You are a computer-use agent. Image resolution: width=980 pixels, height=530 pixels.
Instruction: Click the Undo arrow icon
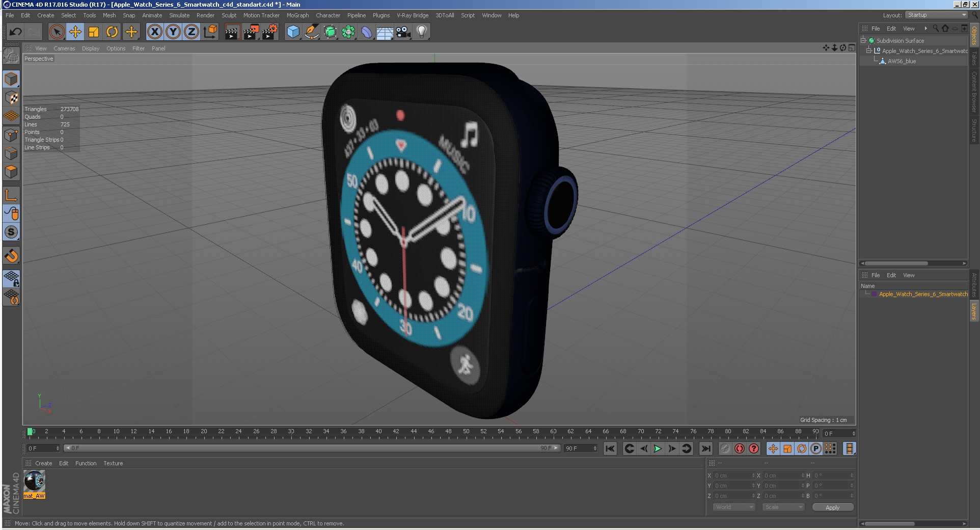tap(15, 32)
